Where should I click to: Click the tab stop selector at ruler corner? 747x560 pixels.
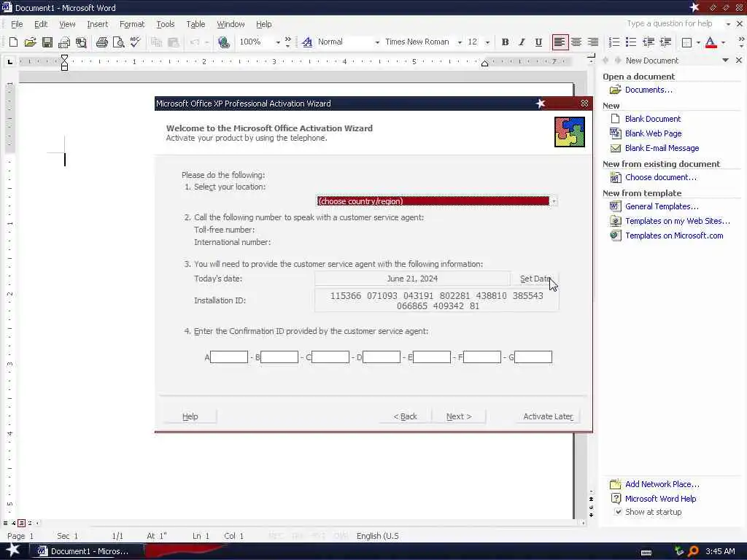9,61
